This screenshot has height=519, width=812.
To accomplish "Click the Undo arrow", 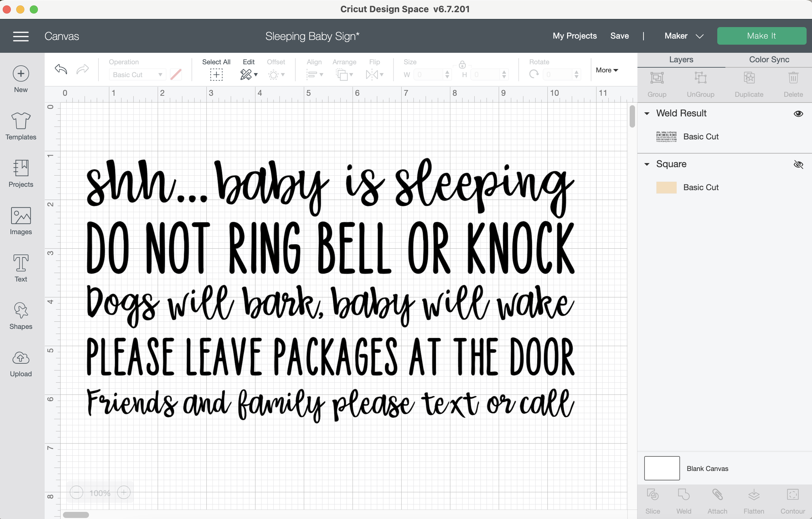I will pos(61,69).
